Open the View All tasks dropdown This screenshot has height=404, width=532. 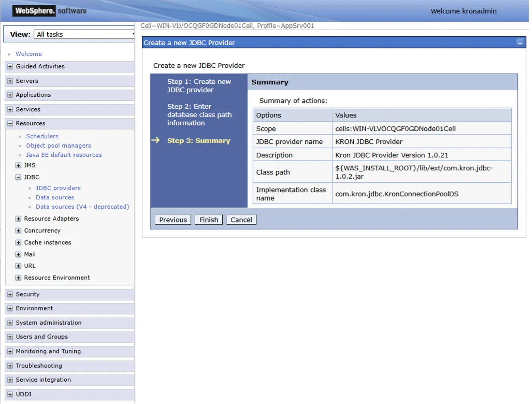(84, 35)
